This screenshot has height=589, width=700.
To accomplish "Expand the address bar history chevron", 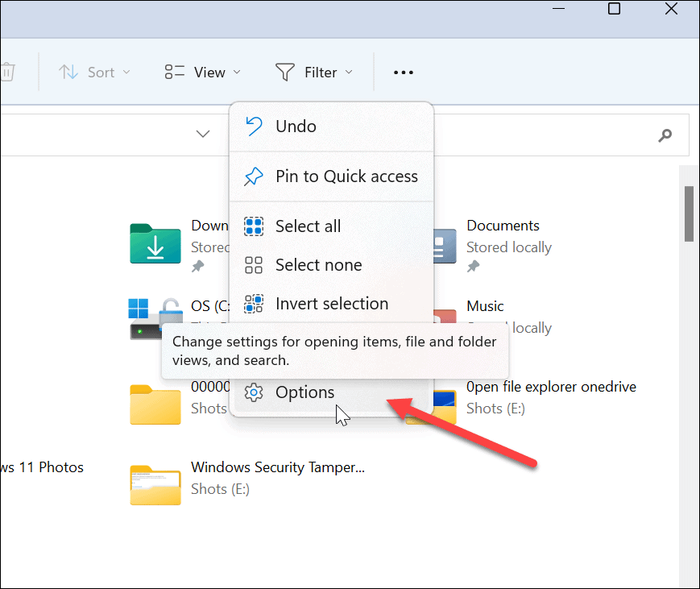I will click(x=203, y=134).
